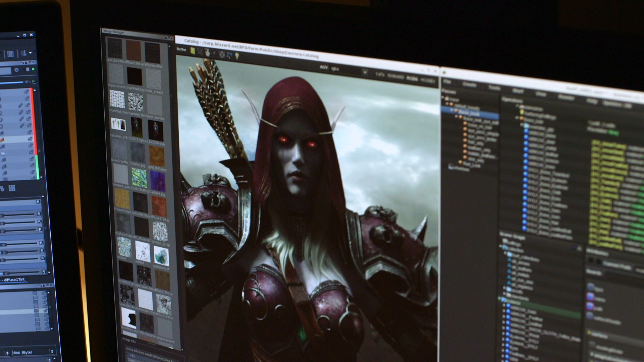Image resolution: width=644 pixels, height=362 pixels.
Task: Switch to the diffuse1Tint tab
Action: pyautogui.click(x=14, y=279)
